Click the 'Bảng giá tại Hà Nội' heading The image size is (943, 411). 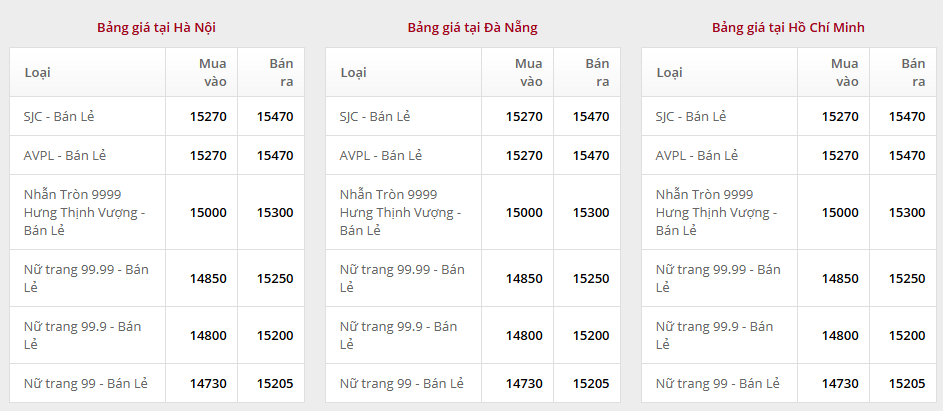point(156,27)
